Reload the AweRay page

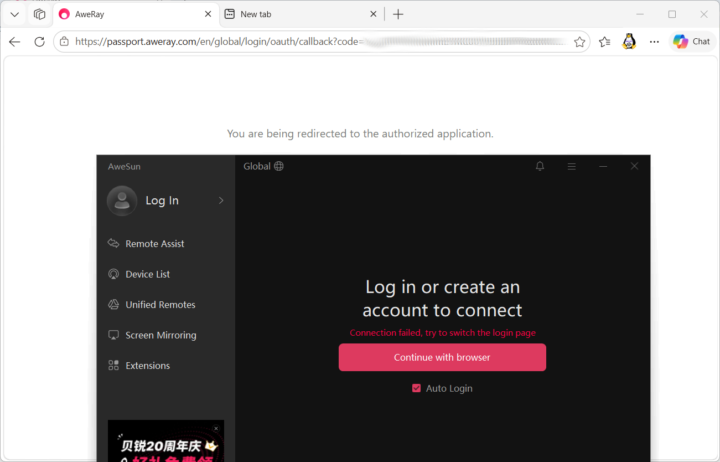pos(39,42)
